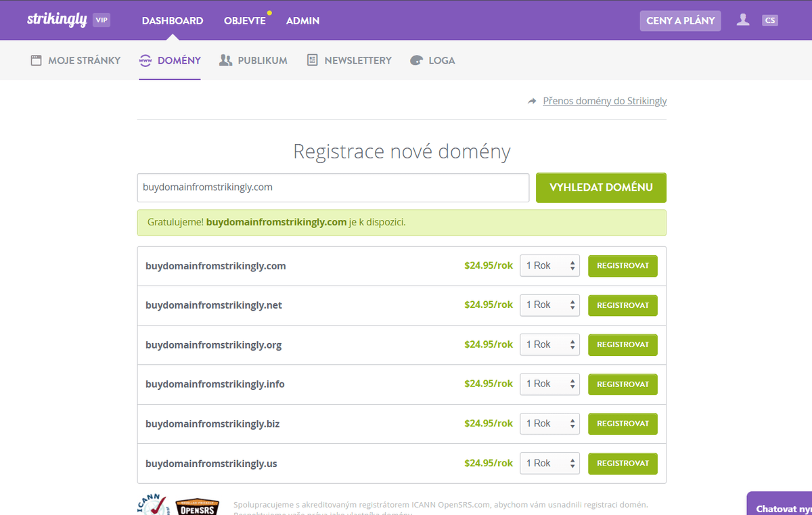Switch to the MOJE STRÁNKY tab

point(76,60)
